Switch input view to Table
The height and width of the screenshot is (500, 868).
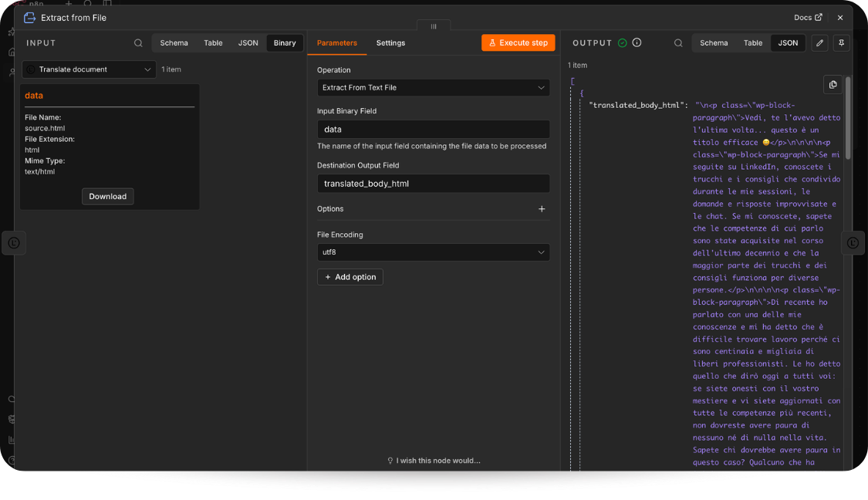tap(213, 42)
